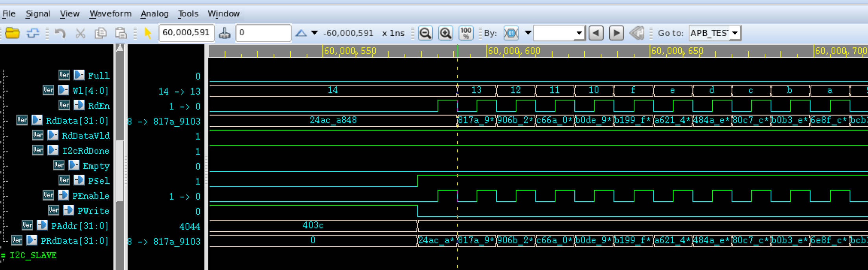868x270 pixels.
Task: Click the zoom out magnifier icon
Action: (425, 33)
